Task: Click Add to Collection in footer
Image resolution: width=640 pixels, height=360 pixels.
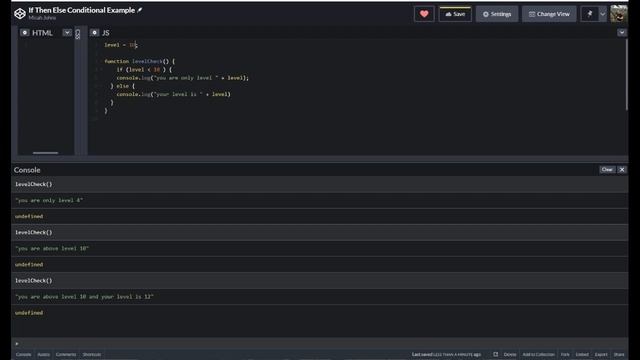Action: [538, 354]
